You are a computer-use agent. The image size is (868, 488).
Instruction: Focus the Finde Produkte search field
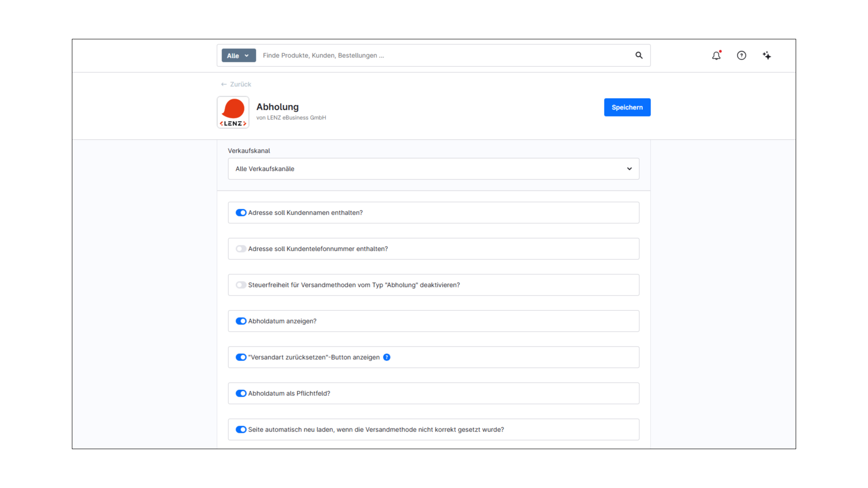(445, 56)
